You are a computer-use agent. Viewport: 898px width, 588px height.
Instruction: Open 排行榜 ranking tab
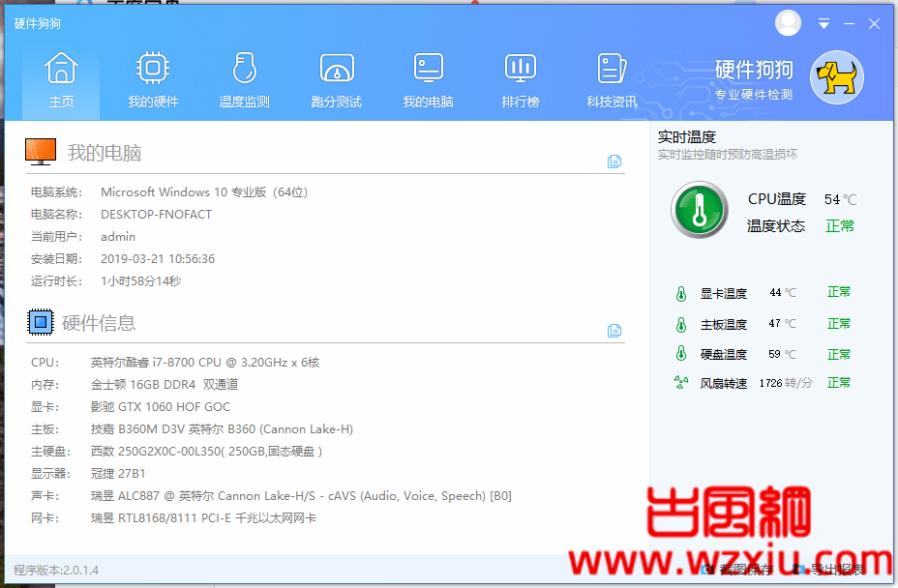pos(520,80)
